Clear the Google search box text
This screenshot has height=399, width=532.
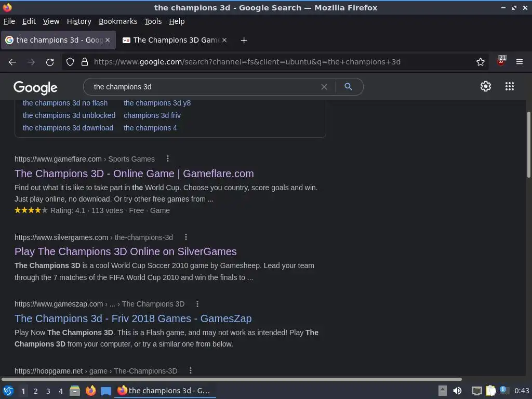coord(324,87)
